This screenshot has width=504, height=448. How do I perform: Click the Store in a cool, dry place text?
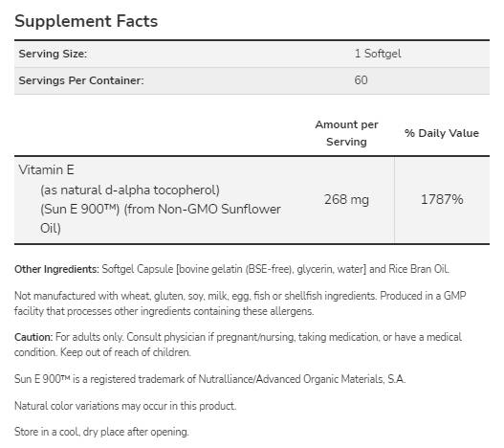[101, 432]
